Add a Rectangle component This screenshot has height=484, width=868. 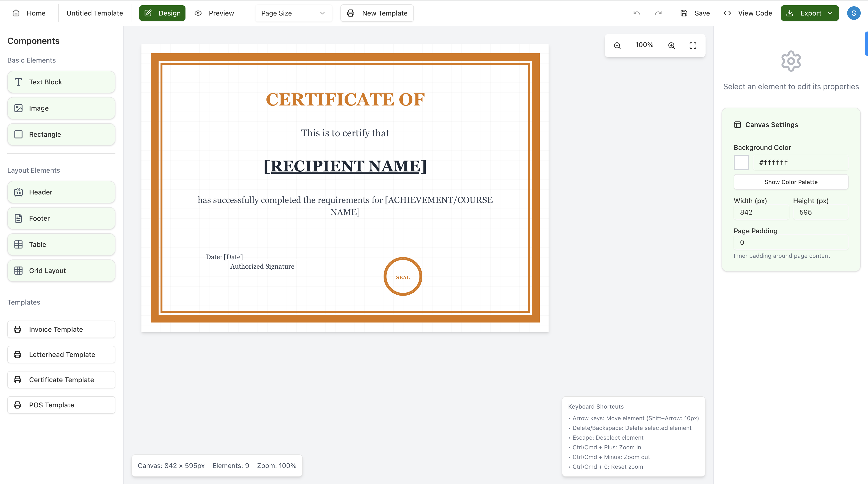[x=61, y=135]
